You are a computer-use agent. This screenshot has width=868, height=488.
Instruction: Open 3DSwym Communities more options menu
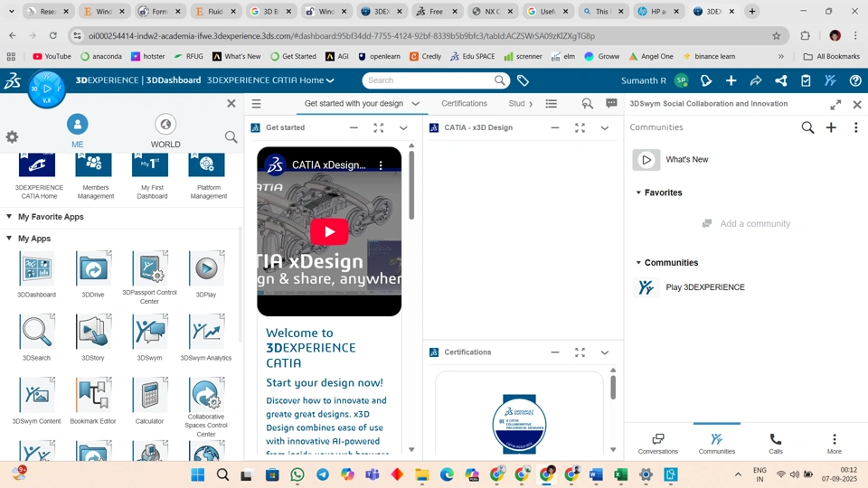(x=856, y=127)
